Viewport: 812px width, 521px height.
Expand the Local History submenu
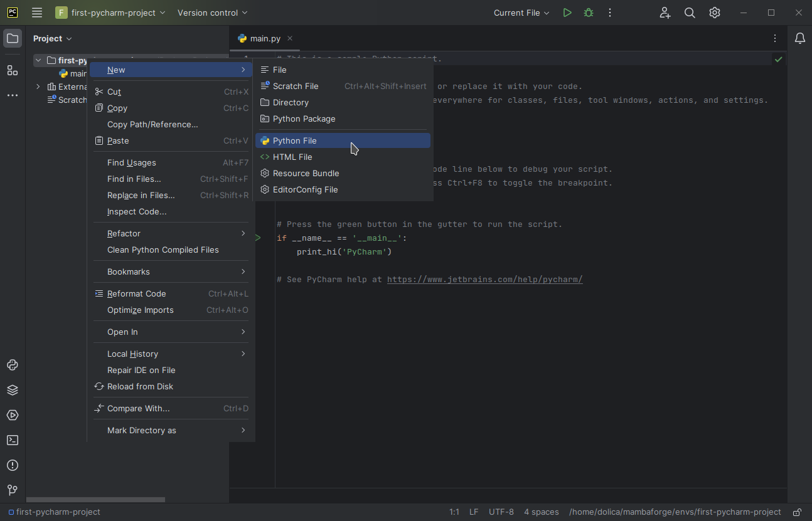[171, 354]
